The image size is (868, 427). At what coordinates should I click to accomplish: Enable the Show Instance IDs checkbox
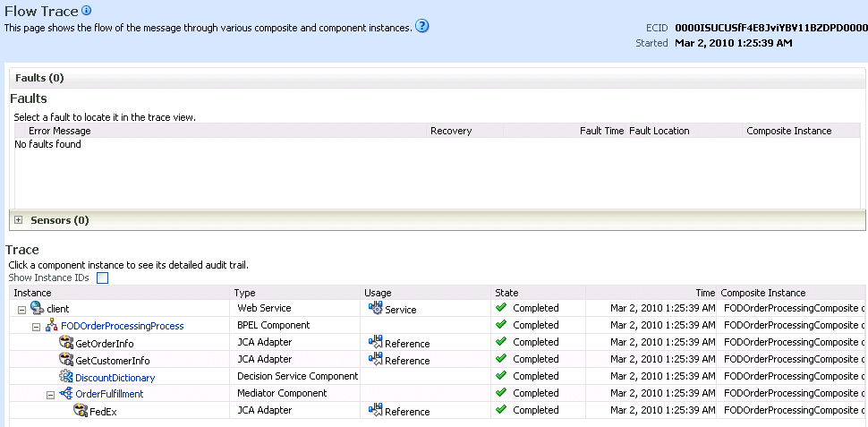pyautogui.click(x=102, y=278)
